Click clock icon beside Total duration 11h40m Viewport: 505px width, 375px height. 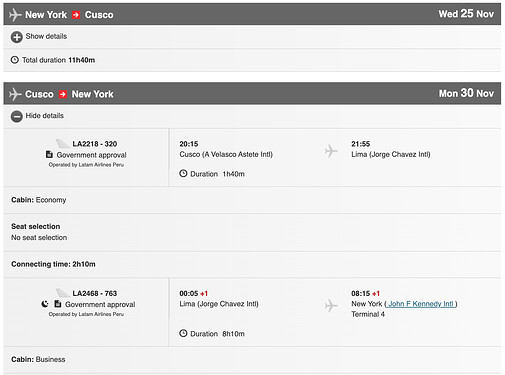pos(15,60)
